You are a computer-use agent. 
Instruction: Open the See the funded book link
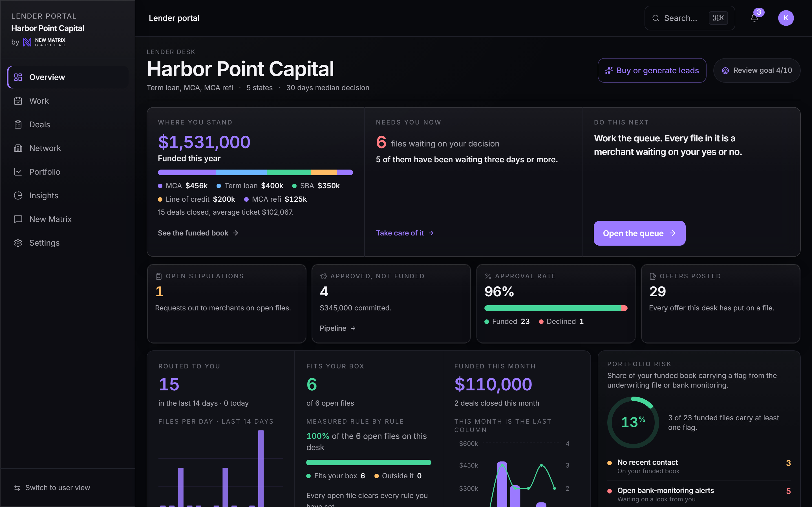198,233
